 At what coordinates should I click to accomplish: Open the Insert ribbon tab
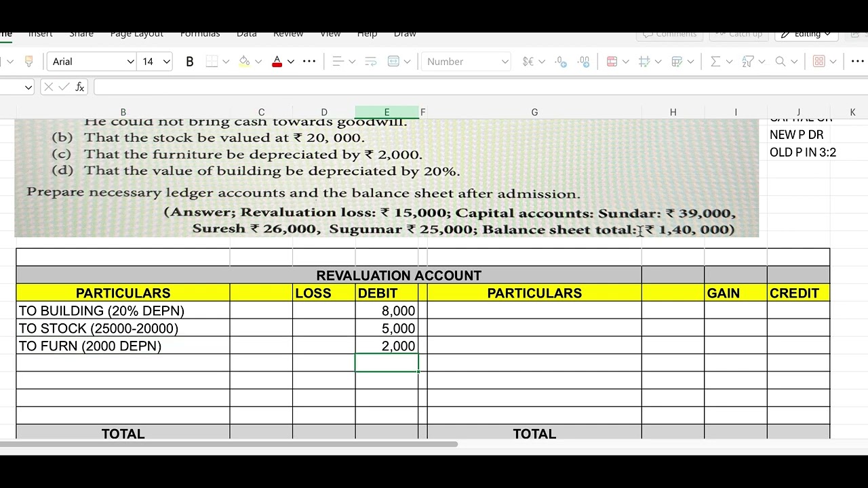[x=41, y=34]
